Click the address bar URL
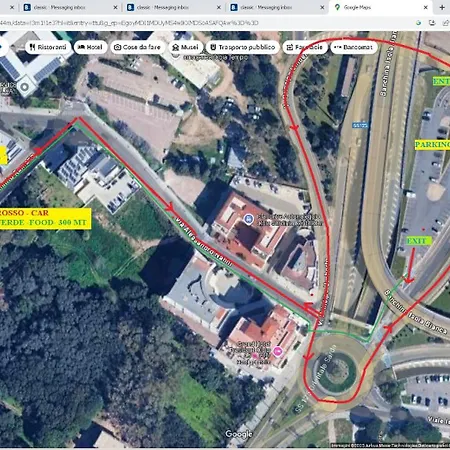 tap(129, 23)
